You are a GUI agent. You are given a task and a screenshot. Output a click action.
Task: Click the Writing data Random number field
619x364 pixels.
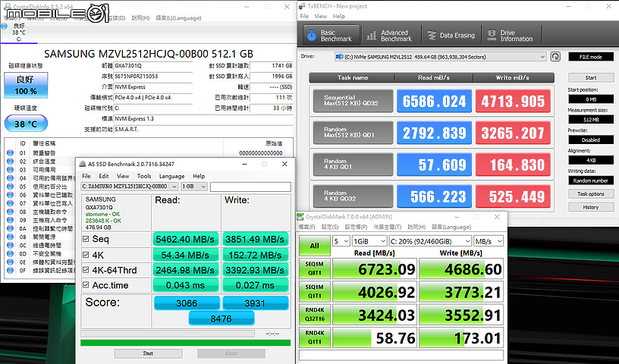591,180
